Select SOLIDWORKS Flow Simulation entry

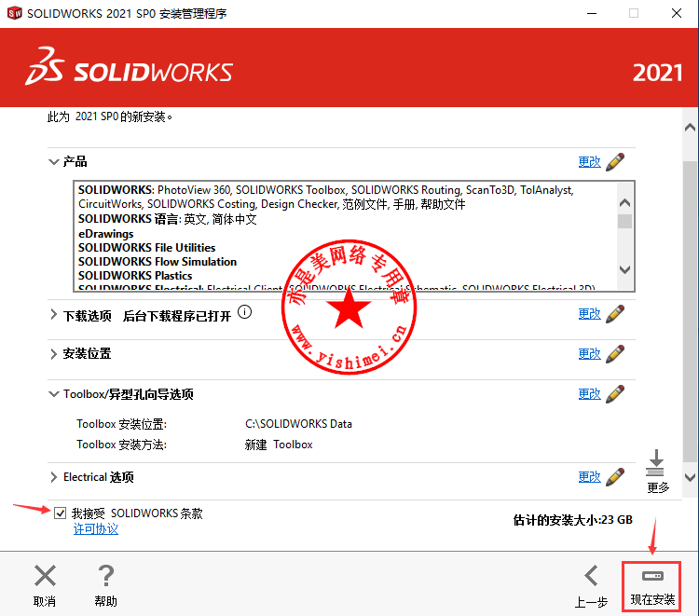(158, 262)
